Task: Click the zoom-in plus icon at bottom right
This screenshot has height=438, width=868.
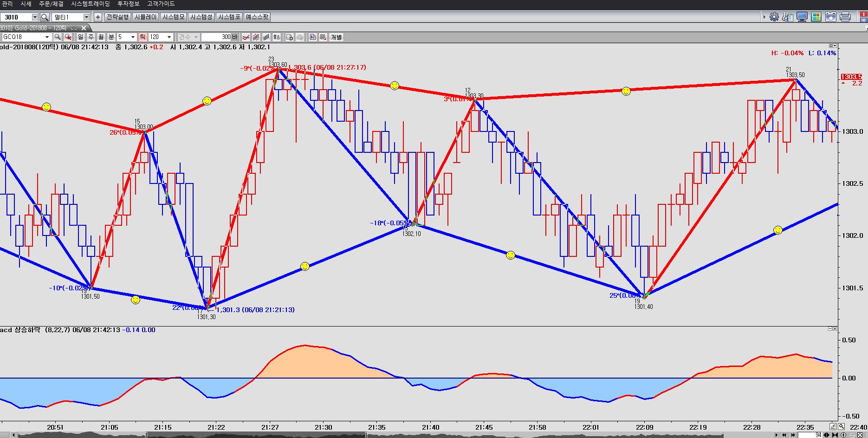Action: pos(843,435)
